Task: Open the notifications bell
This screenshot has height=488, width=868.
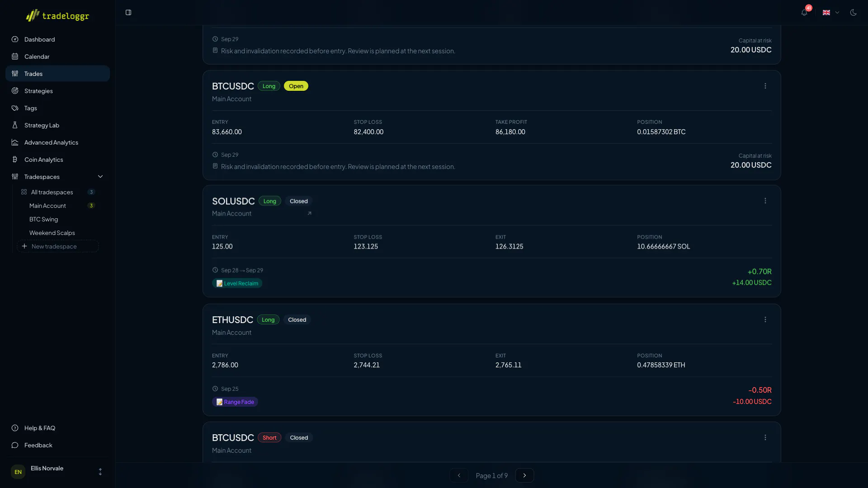Action: pyautogui.click(x=804, y=13)
